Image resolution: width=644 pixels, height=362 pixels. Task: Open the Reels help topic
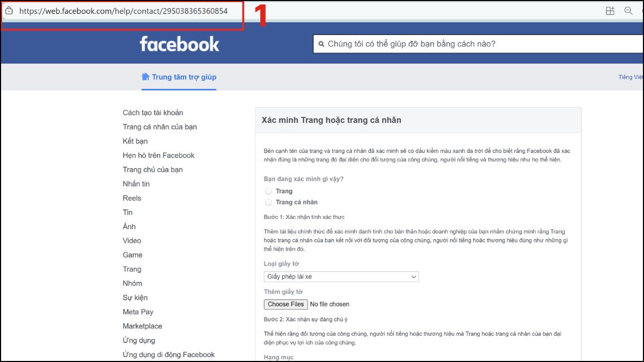click(x=132, y=198)
